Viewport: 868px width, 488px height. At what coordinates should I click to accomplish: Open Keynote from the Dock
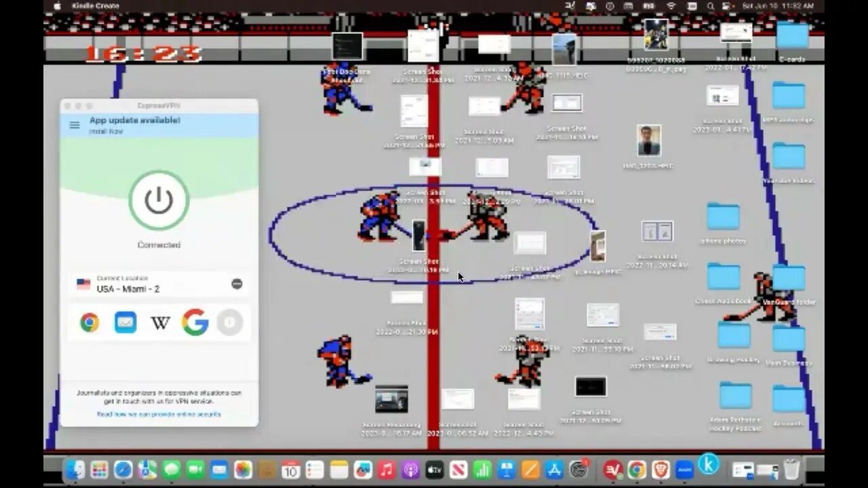507,470
